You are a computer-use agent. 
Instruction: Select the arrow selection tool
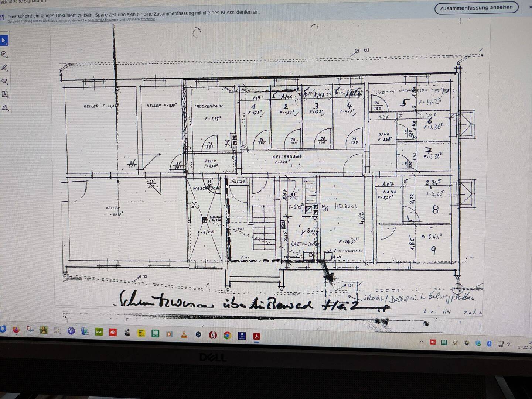(4, 40)
